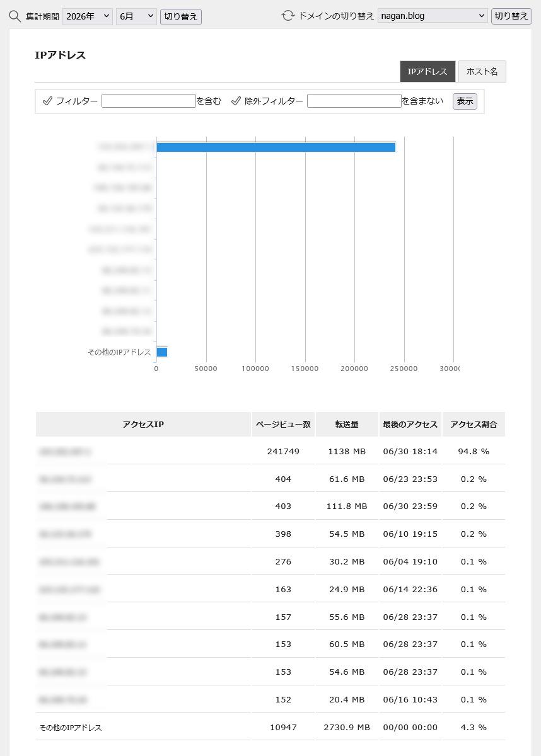The width and height of the screenshot is (541, 756).
Task: Switch to the IPアドレス tab
Action: pyautogui.click(x=428, y=71)
